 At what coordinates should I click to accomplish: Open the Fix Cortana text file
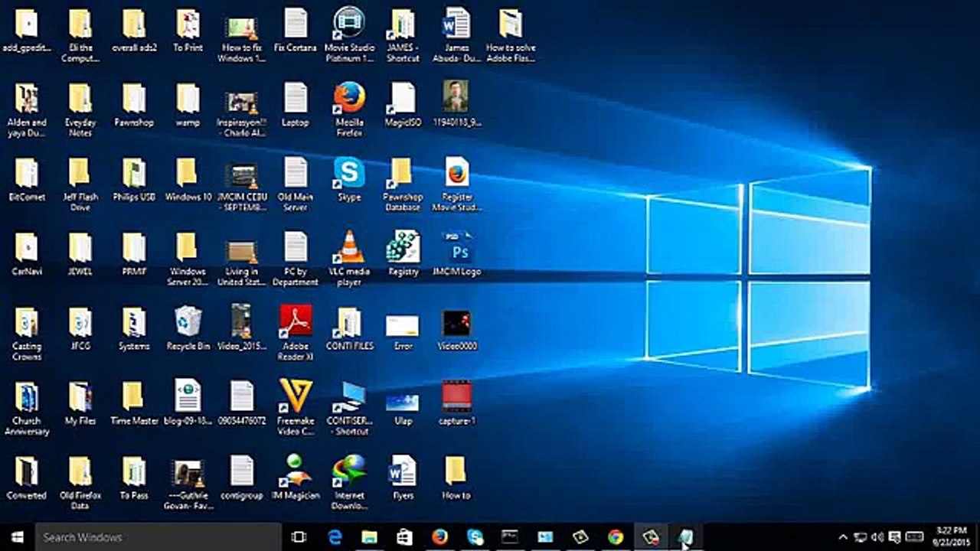pos(296,31)
